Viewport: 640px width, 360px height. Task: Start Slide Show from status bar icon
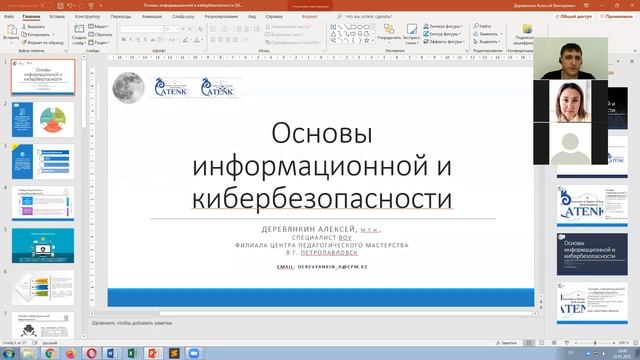[567, 343]
